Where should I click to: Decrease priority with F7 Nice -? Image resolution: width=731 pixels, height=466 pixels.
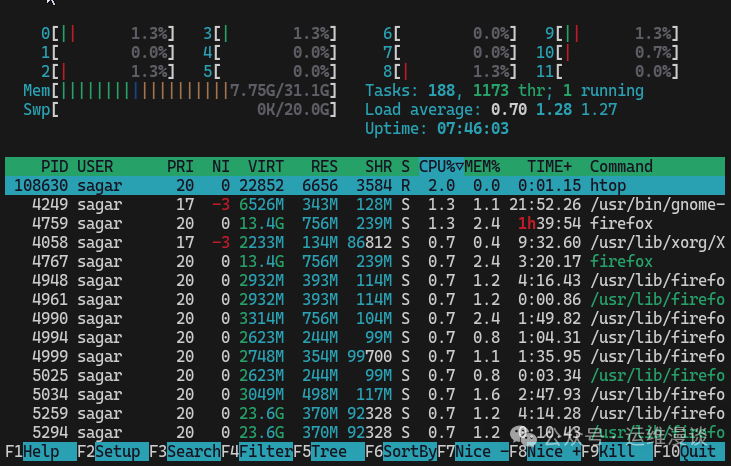481,452
